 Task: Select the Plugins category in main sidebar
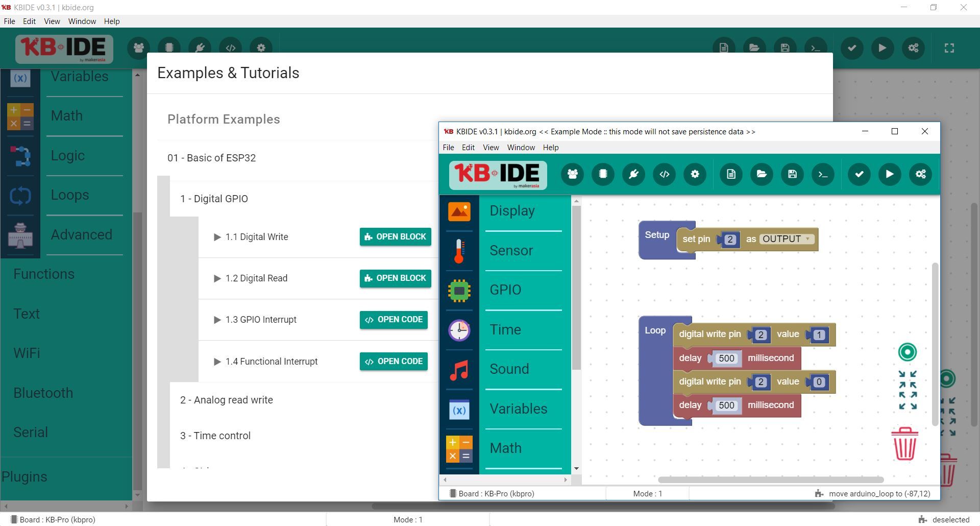click(x=24, y=476)
